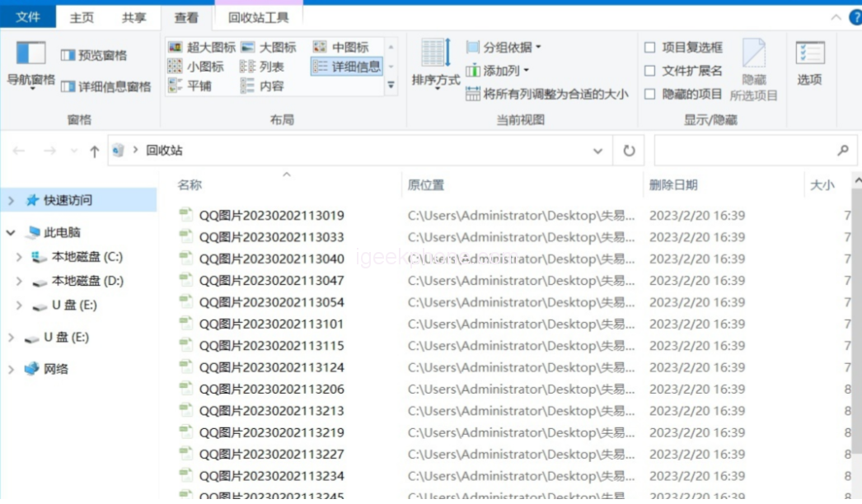Click the 排序方式 sort icon

point(436,54)
